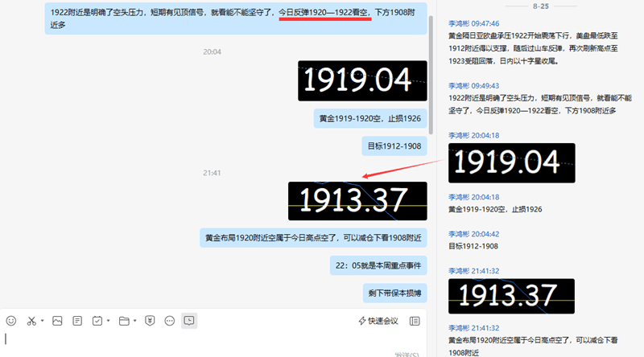This screenshot has width=644, height=357.
Task: Click the 快速会议 quick meeting button
Action: [378, 321]
